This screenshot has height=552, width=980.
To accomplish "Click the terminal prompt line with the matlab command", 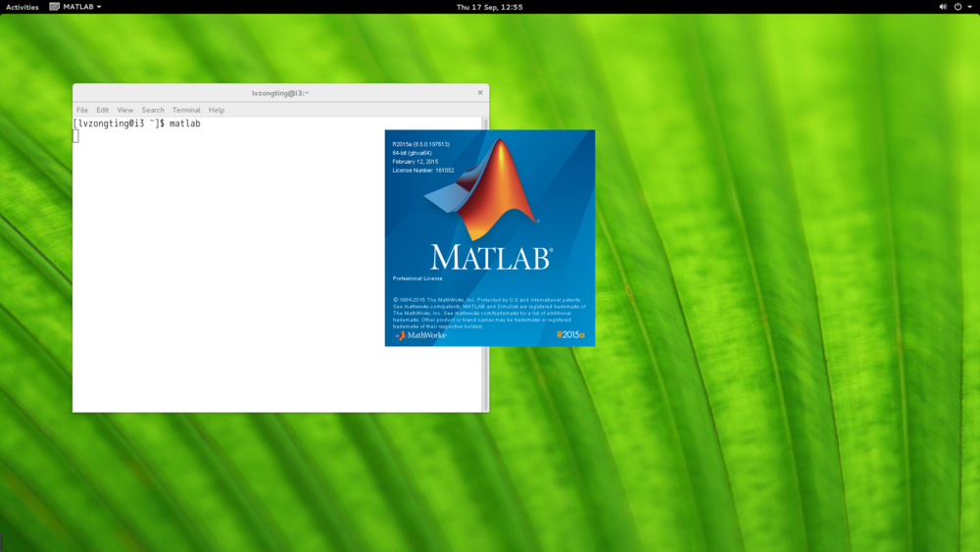I will (137, 124).
